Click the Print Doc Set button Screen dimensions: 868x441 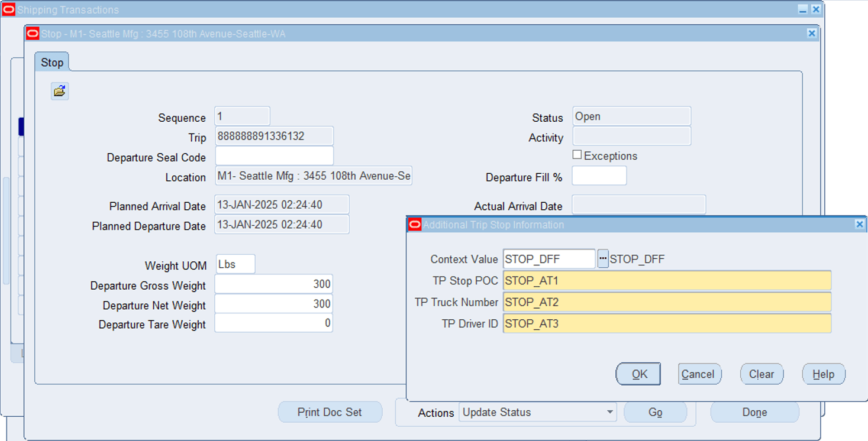pyautogui.click(x=330, y=411)
